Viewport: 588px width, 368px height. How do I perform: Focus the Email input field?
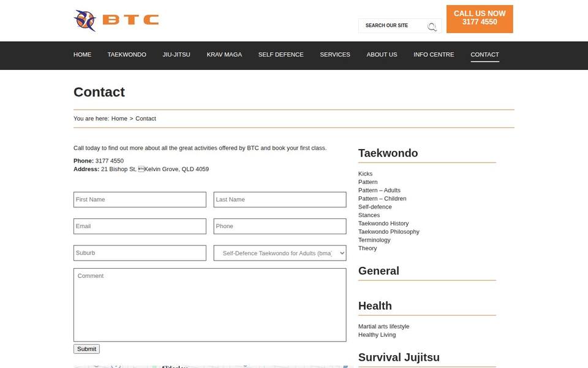tap(140, 226)
